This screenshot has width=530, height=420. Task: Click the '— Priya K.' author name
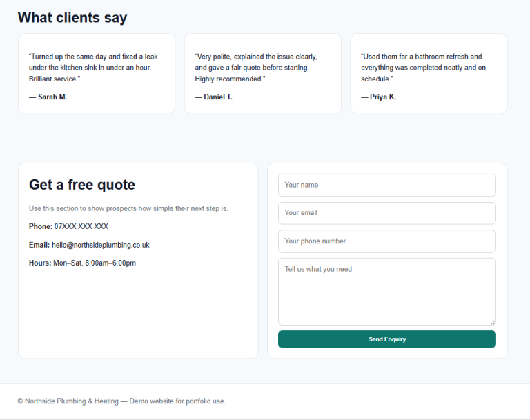pyautogui.click(x=378, y=97)
